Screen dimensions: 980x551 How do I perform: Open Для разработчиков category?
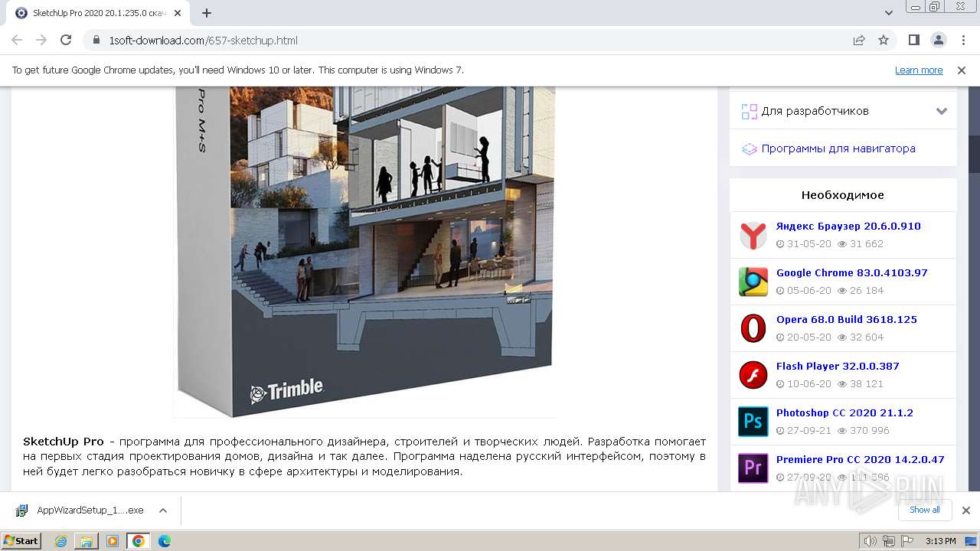(815, 111)
